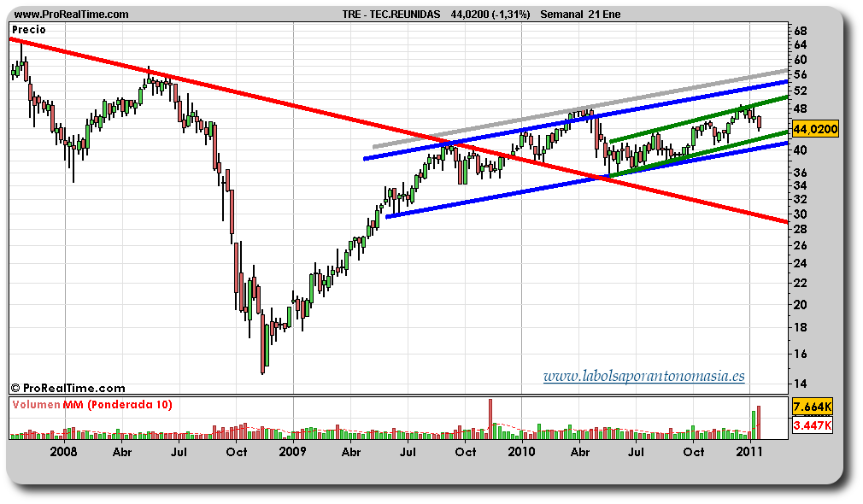The width and height of the screenshot is (863, 504).
Task: Click the www.ProRealTime.com header text
Action: (71, 15)
